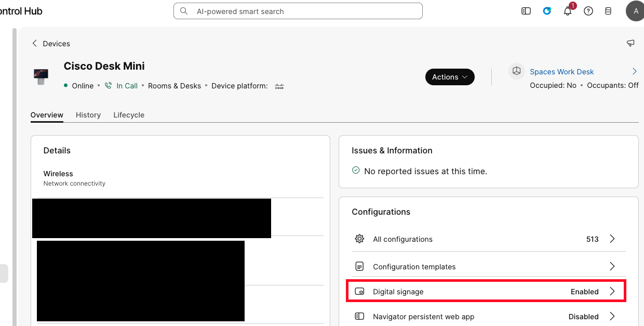Focus the AI-powered smart search field
This screenshot has width=644, height=326.
(x=298, y=11)
